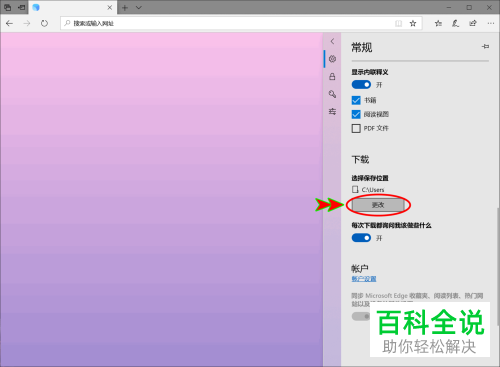Viewport: 500px width, 367px height.
Task: Uncheck the books checkbox
Action: click(x=356, y=100)
